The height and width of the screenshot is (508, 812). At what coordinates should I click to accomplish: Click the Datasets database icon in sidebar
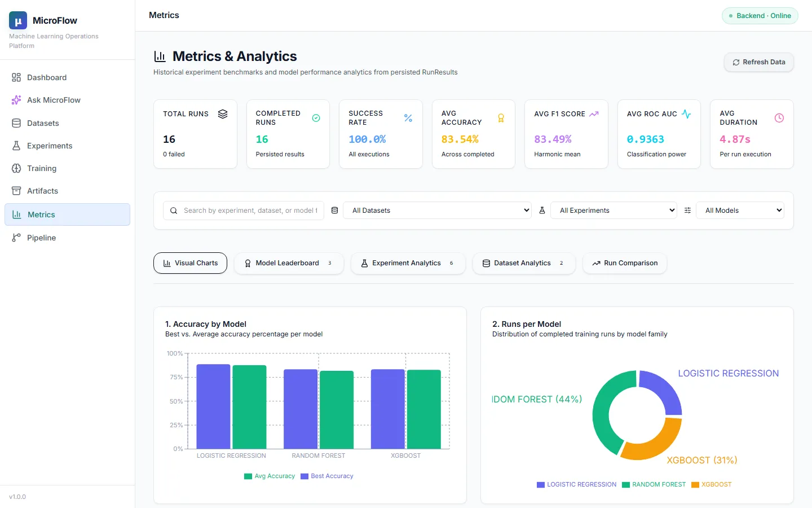(16, 123)
